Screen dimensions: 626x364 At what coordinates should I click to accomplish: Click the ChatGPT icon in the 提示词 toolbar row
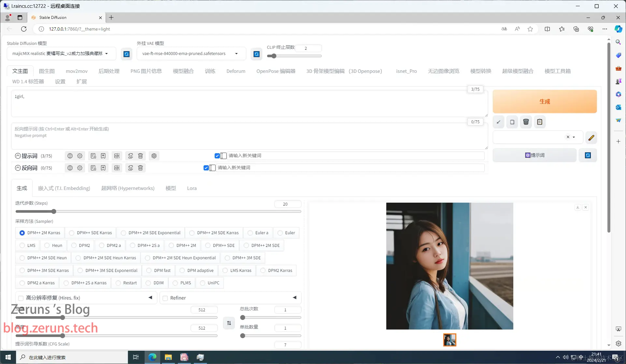pyautogui.click(x=154, y=156)
